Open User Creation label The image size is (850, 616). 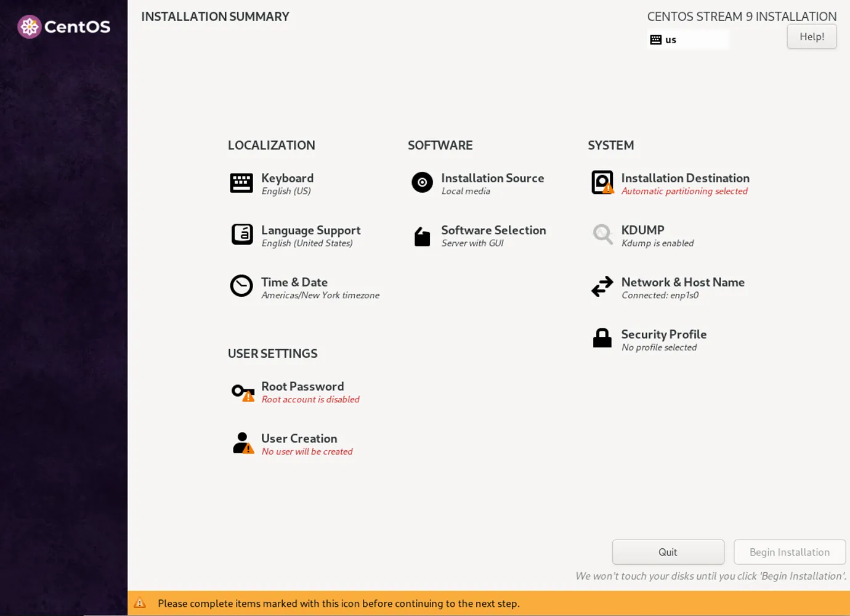(x=299, y=439)
